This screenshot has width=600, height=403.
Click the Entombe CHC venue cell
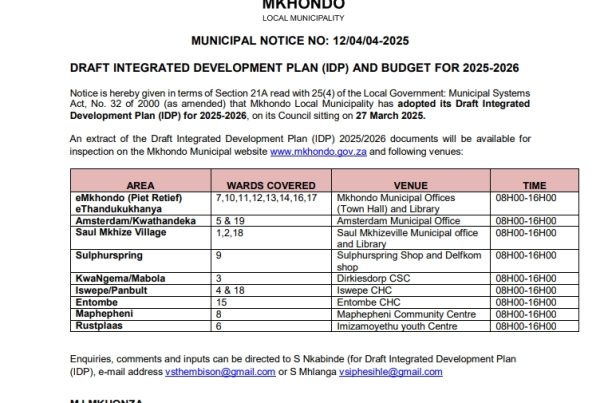pos(411,302)
